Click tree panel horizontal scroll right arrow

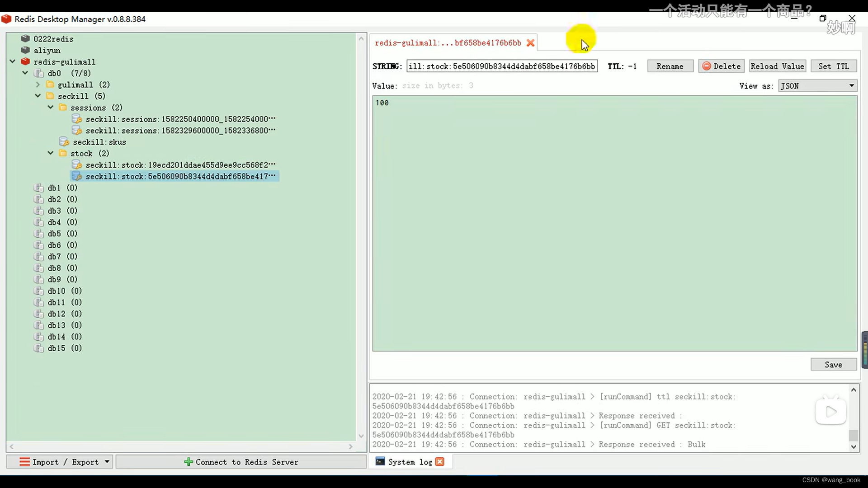click(351, 446)
